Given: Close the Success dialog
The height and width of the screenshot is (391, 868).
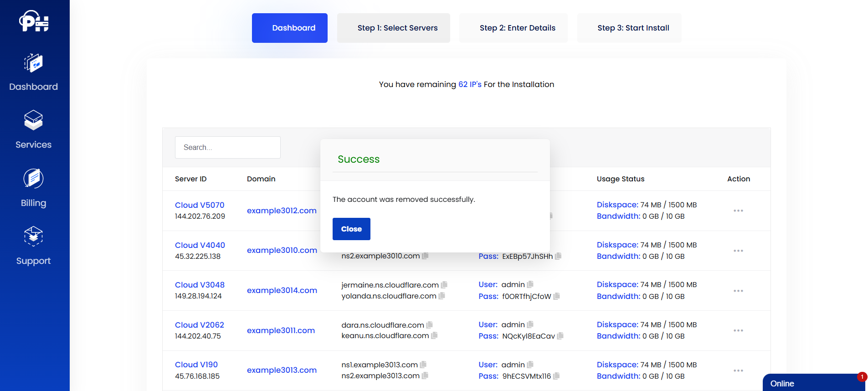Looking at the screenshot, I should click(351, 229).
